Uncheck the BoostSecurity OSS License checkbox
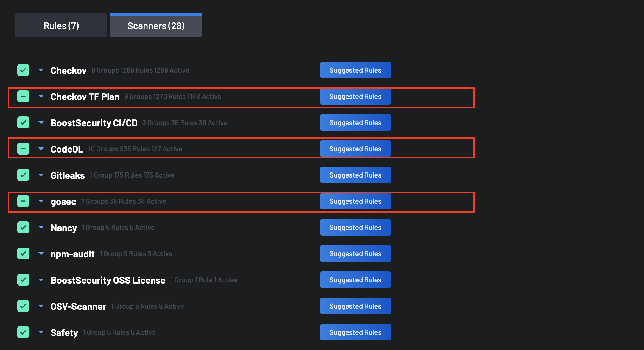 [x=23, y=280]
